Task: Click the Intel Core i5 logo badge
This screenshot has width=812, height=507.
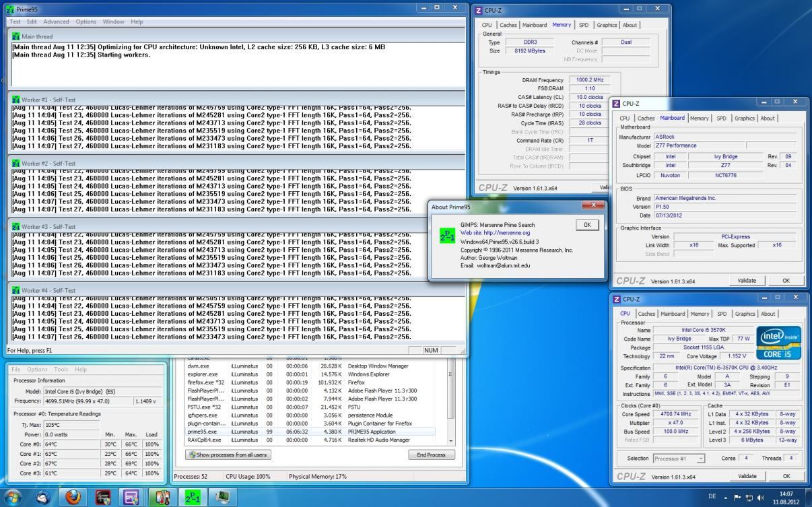Action: [x=778, y=343]
